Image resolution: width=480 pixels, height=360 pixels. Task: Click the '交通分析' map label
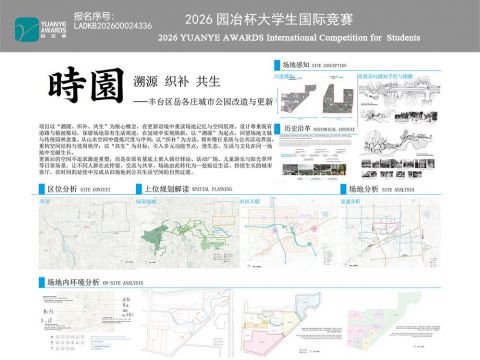350,202
